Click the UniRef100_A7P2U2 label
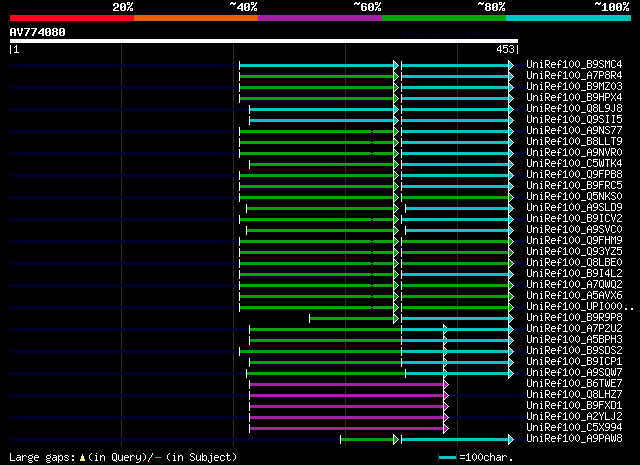Screen dimensions: 640x465 tap(574, 329)
